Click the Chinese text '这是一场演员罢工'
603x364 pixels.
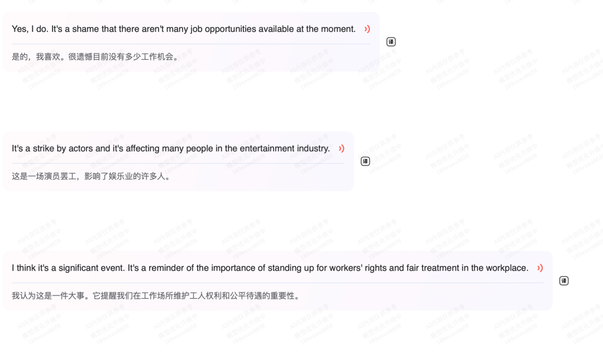coord(44,176)
